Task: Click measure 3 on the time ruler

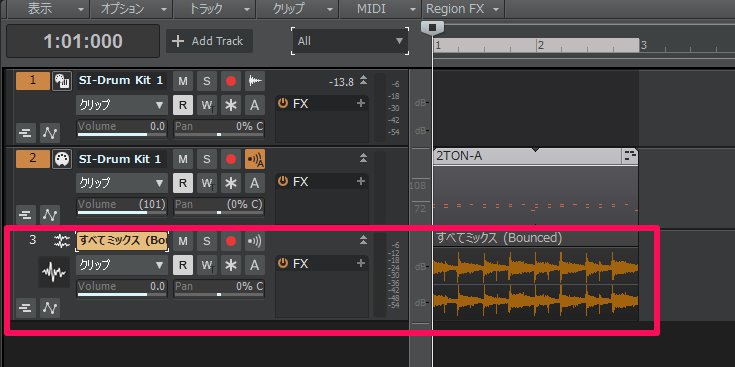Action: (644, 45)
